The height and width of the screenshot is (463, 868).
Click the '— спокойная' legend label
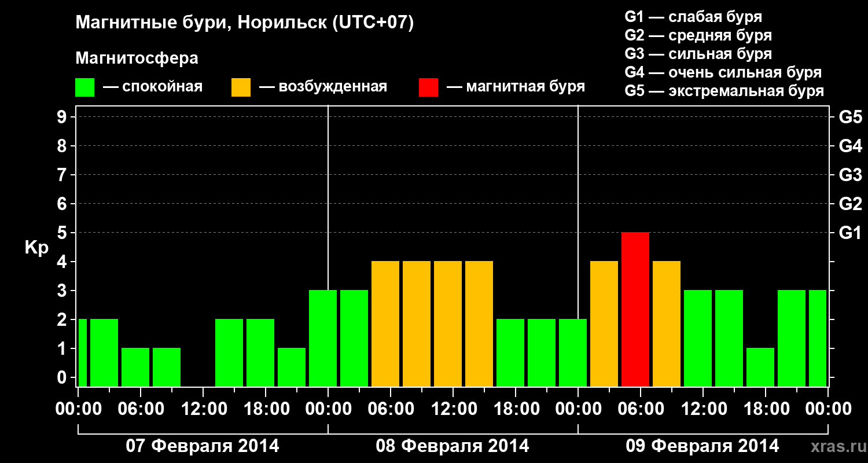pos(153,87)
